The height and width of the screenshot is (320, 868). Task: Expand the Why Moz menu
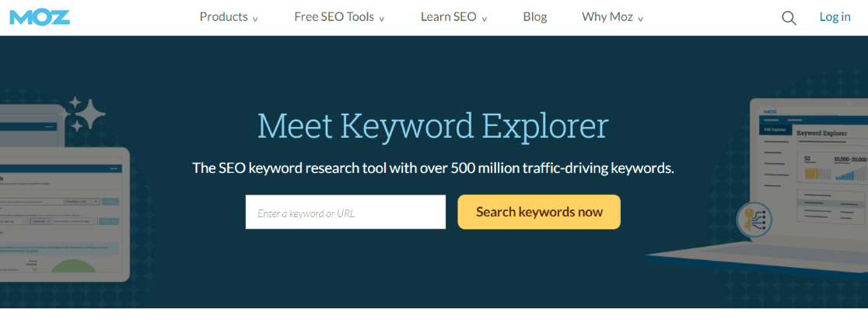612,17
